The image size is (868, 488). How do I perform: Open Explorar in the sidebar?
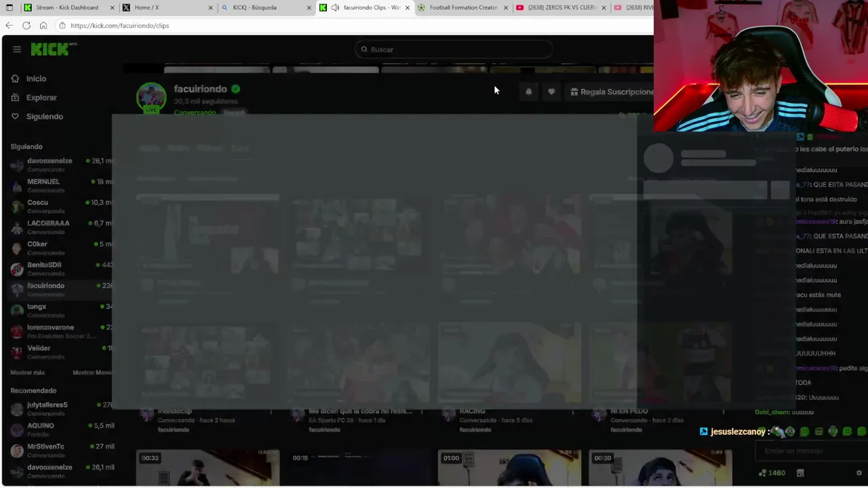tap(41, 98)
